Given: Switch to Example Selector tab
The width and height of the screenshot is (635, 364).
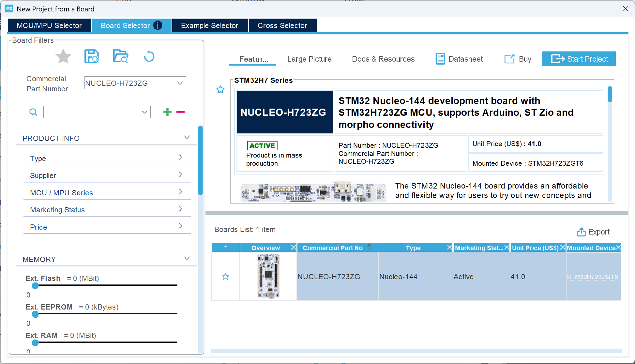Looking at the screenshot, I should (x=210, y=25).
